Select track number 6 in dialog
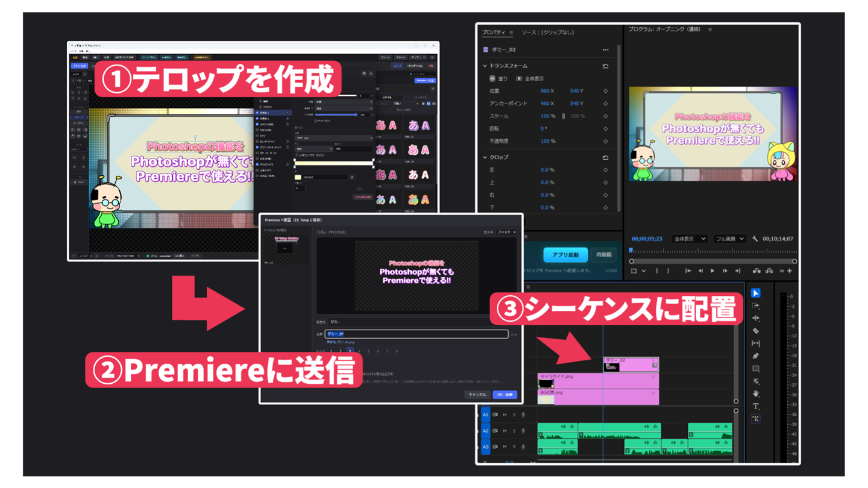This screenshot has width=868, height=488. (x=378, y=351)
